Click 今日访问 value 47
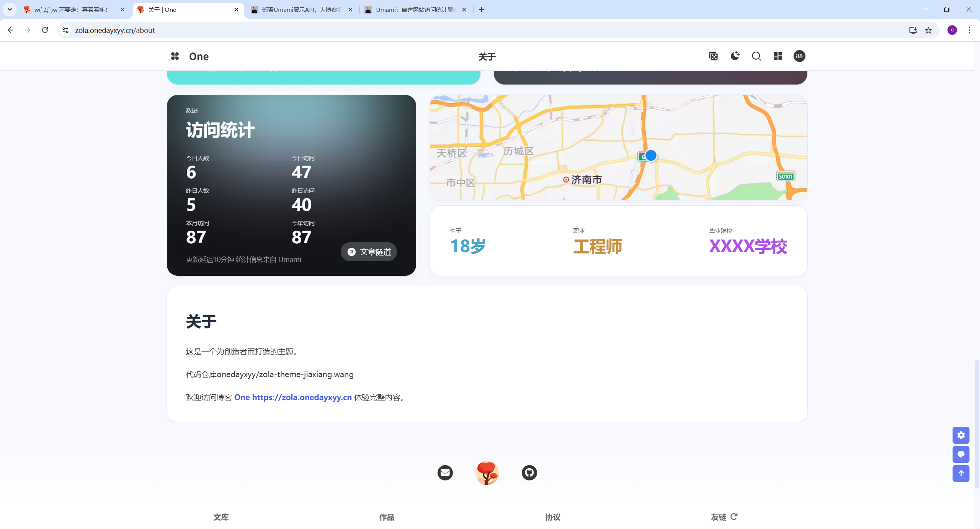 coord(301,172)
